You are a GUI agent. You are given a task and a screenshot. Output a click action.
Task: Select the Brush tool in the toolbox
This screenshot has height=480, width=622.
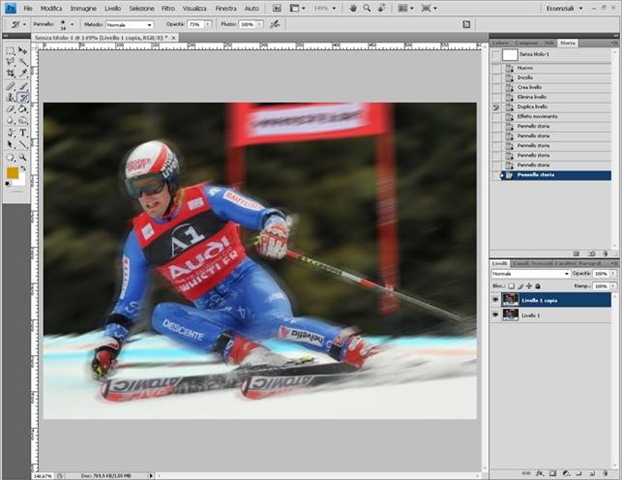coord(23,86)
